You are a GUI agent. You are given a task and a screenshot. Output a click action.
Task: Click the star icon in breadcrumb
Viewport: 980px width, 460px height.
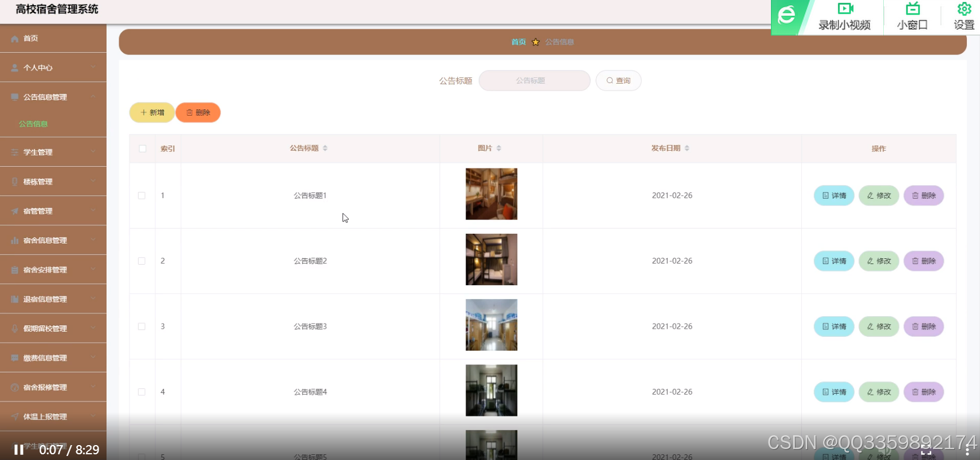click(x=536, y=42)
